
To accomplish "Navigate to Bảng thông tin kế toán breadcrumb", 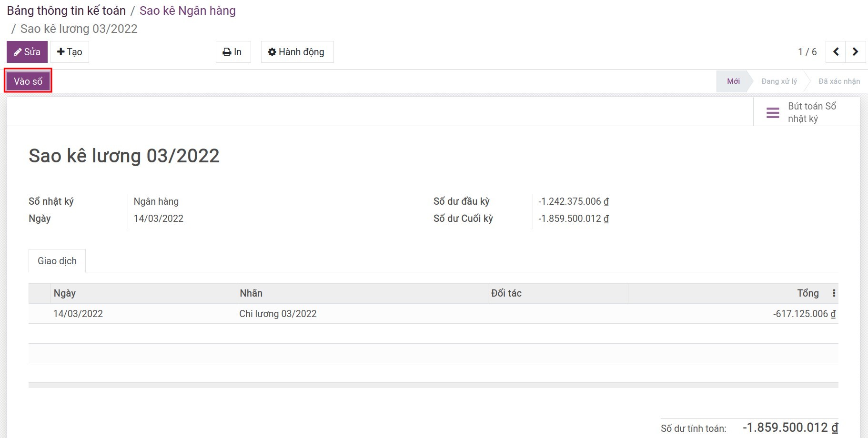I will tap(66, 10).
